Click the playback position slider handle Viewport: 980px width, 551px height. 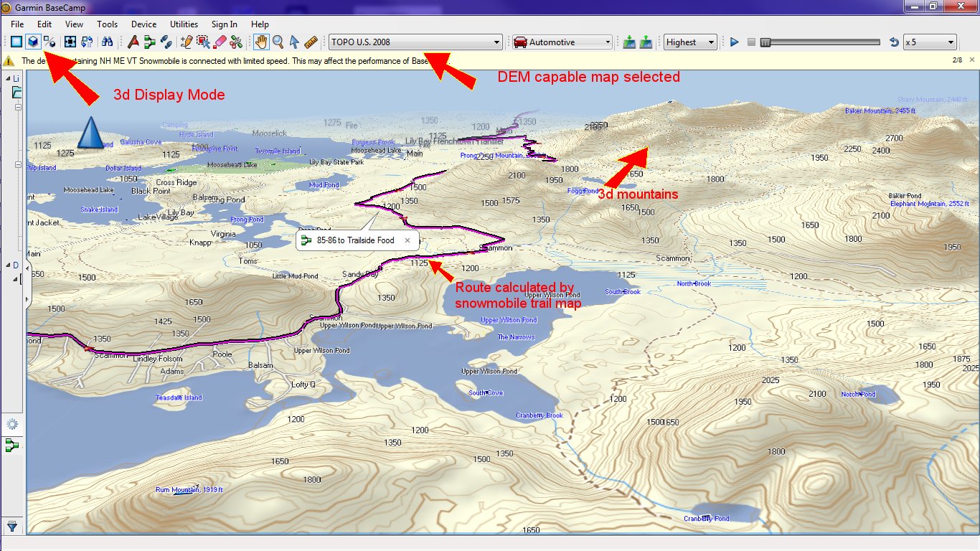(x=765, y=42)
